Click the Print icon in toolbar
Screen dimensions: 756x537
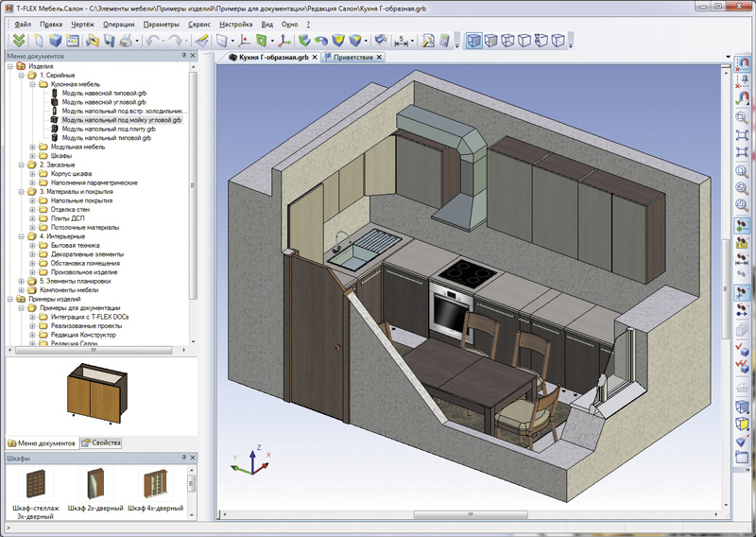point(126,41)
